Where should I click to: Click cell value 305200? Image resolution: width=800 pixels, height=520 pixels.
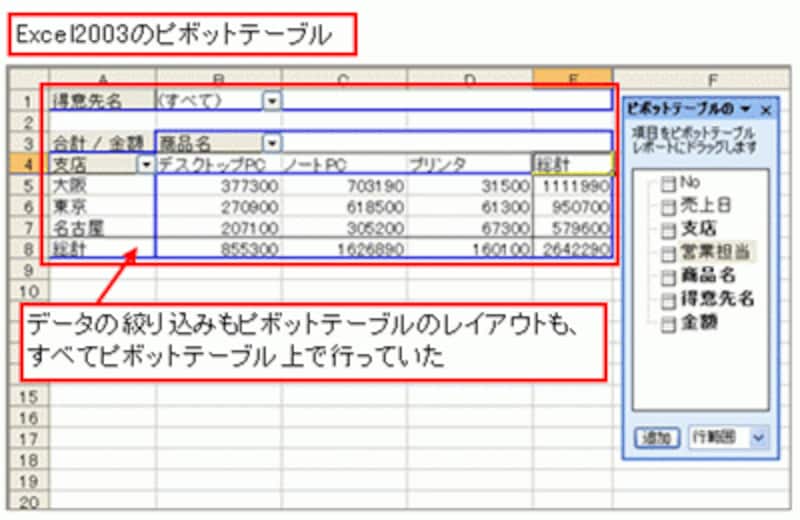tap(343, 228)
